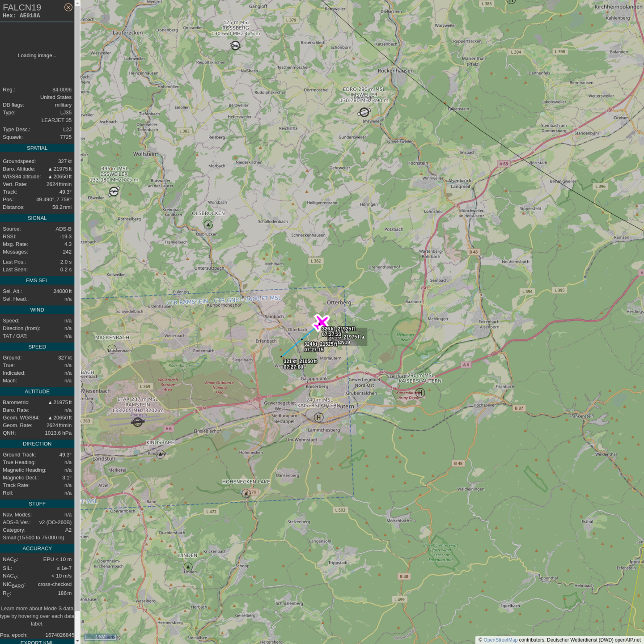Open the OpenStreetMap attribution link
This screenshot has width=644, height=644.
click(500, 640)
